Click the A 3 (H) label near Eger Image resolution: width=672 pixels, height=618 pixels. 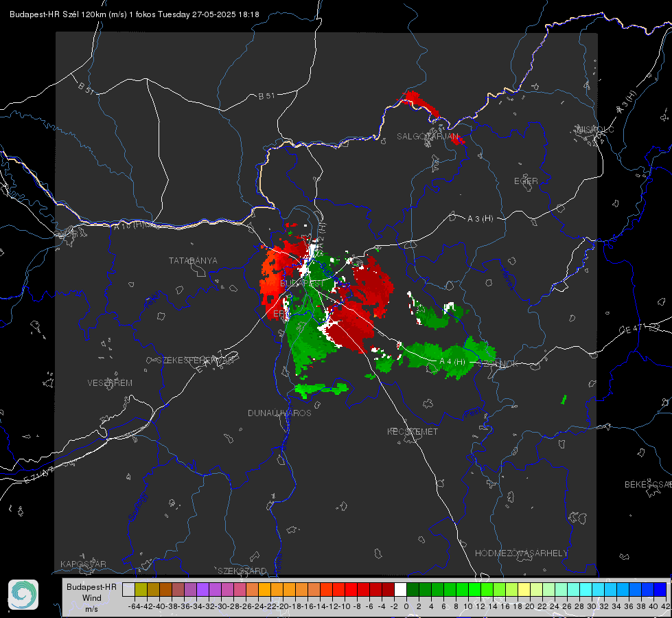click(480, 219)
